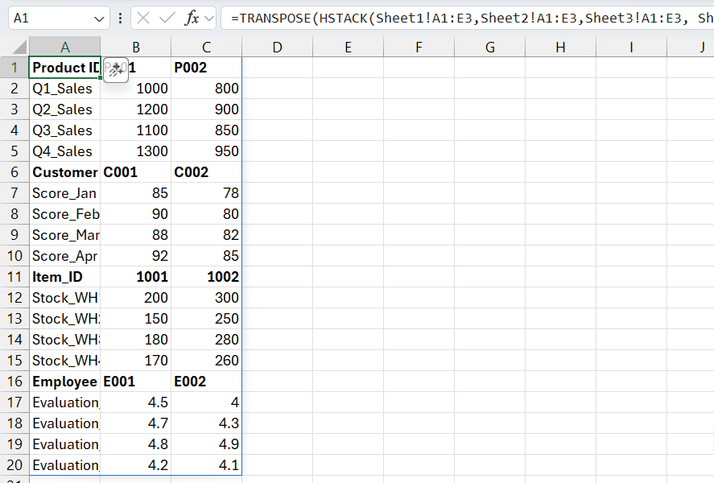Viewport: 714px width, 483px height.
Task: Select column C header
Action: pos(206,47)
